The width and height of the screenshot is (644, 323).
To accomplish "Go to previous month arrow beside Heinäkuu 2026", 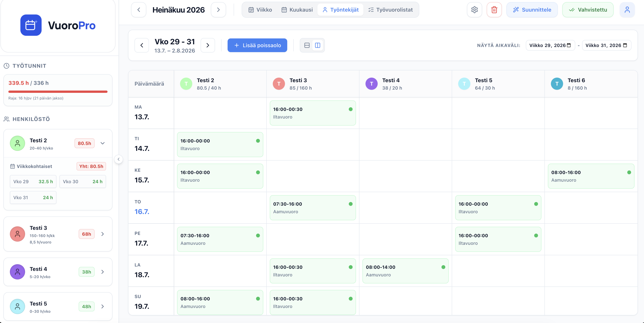I will [x=139, y=10].
